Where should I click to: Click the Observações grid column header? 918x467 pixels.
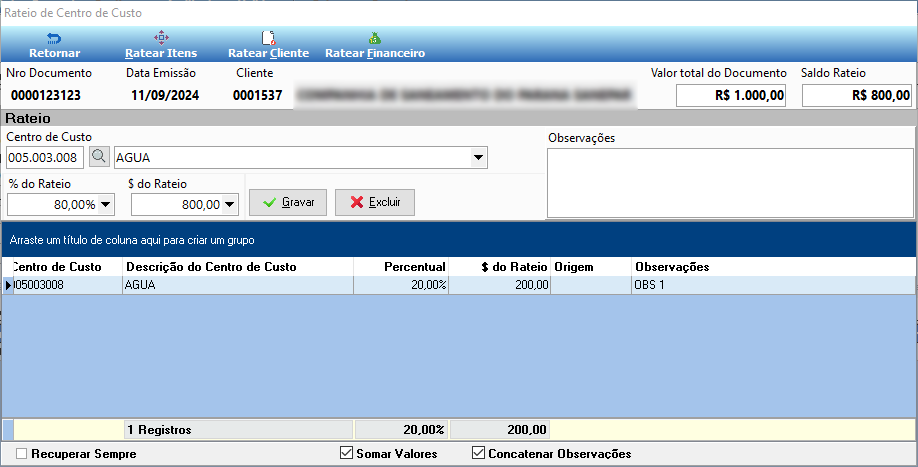pos(773,267)
